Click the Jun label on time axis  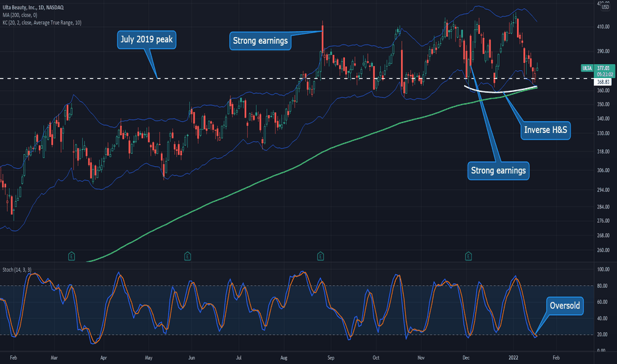point(191,357)
